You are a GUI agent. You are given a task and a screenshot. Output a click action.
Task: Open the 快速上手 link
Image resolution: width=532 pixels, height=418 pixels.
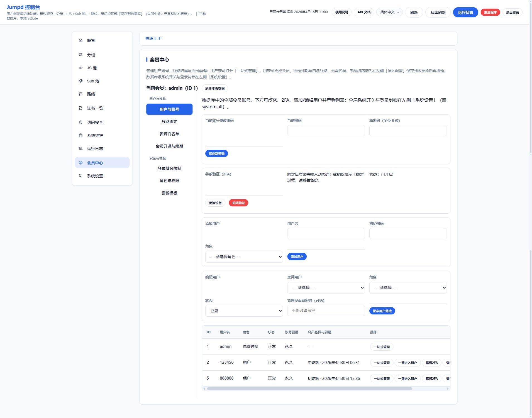tap(153, 38)
